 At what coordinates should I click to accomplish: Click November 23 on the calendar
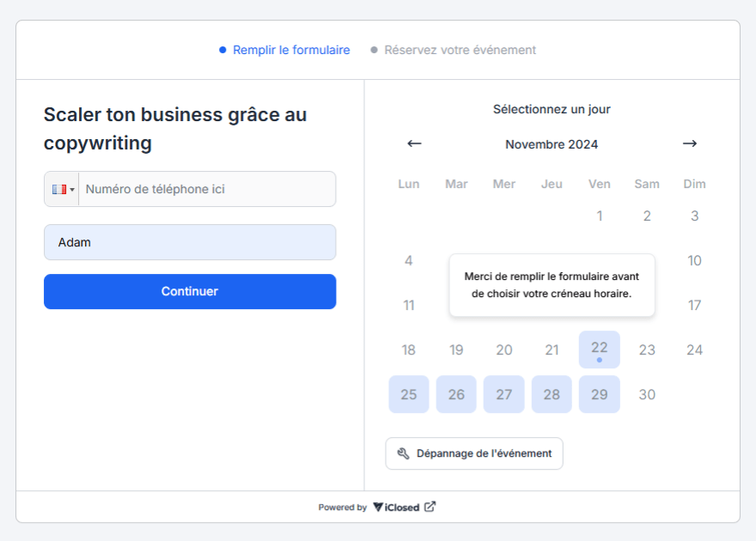tap(647, 350)
